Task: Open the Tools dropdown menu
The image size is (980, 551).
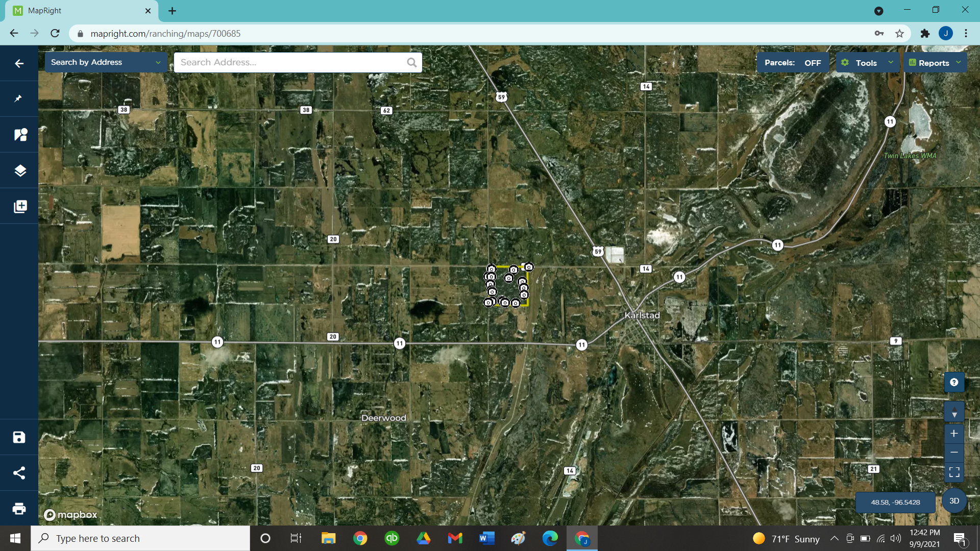Action: click(867, 63)
